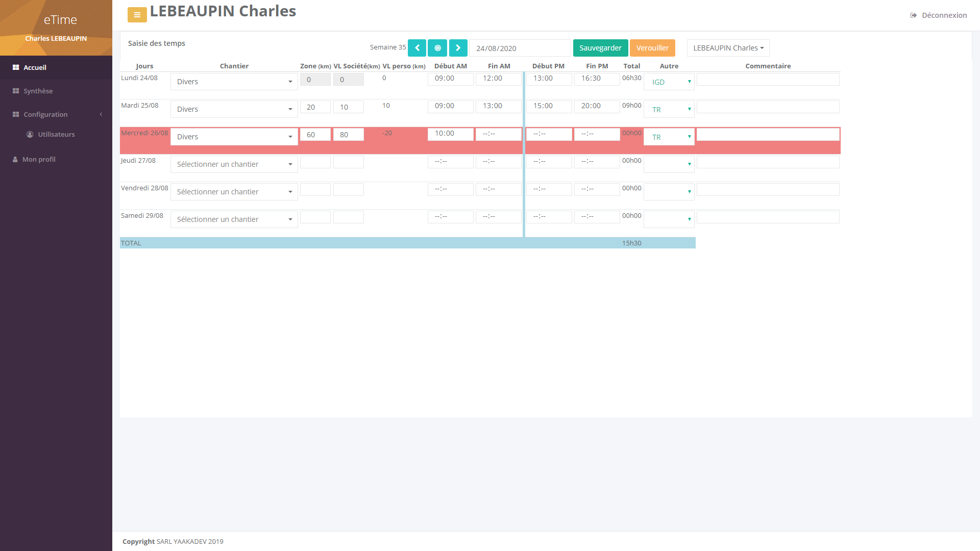Click Mercredi Fin AM time field
The width and height of the screenshot is (980, 551).
[x=498, y=134]
